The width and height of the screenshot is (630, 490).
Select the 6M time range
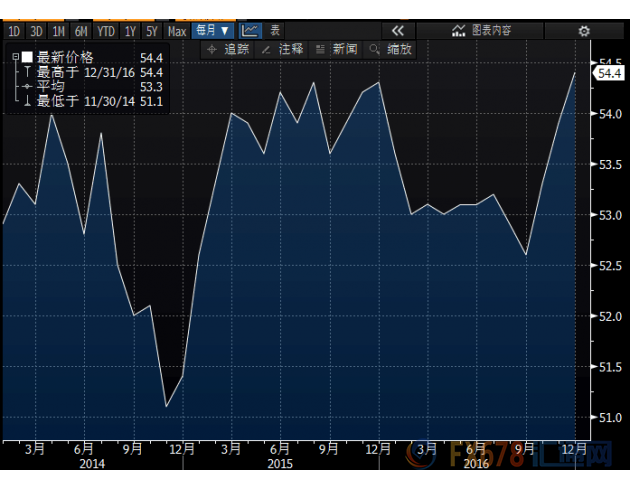(81, 31)
